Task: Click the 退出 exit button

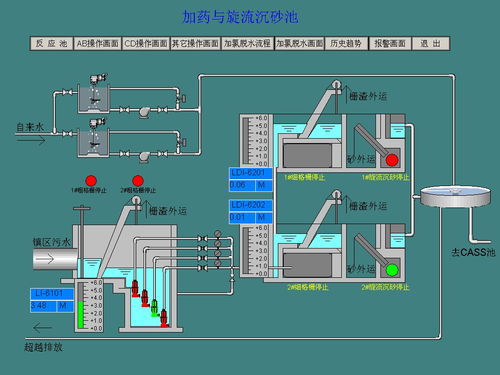Action: (x=430, y=43)
